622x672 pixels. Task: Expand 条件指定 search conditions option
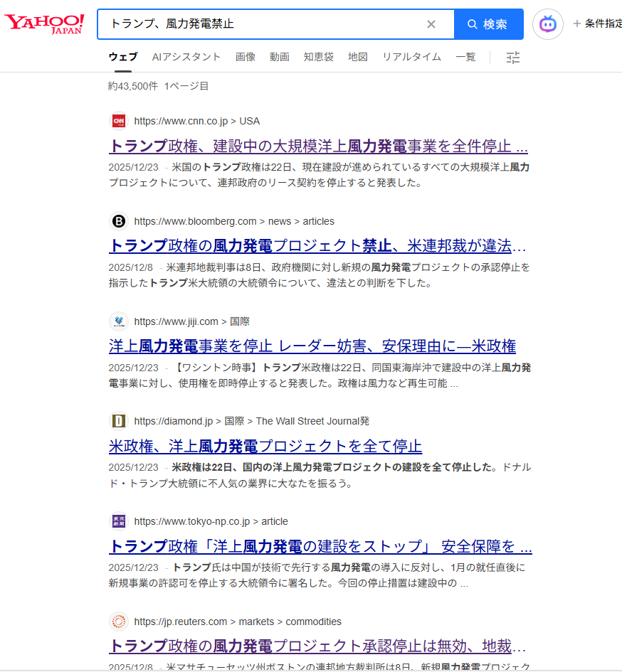(x=597, y=24)
